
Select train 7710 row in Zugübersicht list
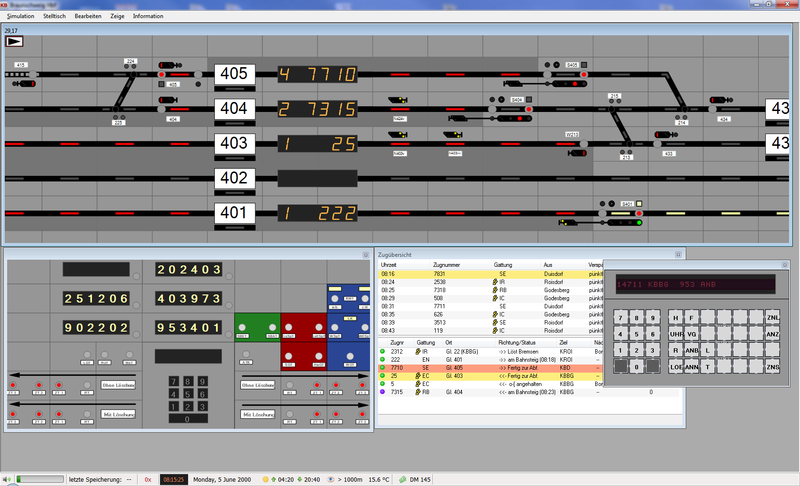coord(480,367)
